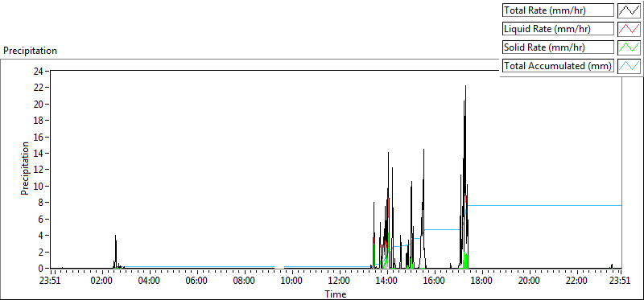Viewport: 644px width, 300px height.
Task: Click the Liquid Rate red line icon
Action: pyautogui.click(x=628, y=29)
